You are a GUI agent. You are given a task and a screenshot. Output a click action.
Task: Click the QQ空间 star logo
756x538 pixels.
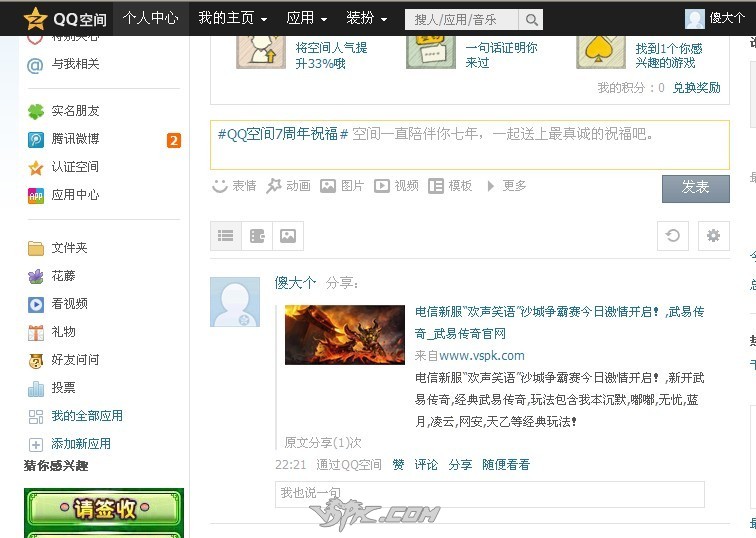tap(36, 19)
